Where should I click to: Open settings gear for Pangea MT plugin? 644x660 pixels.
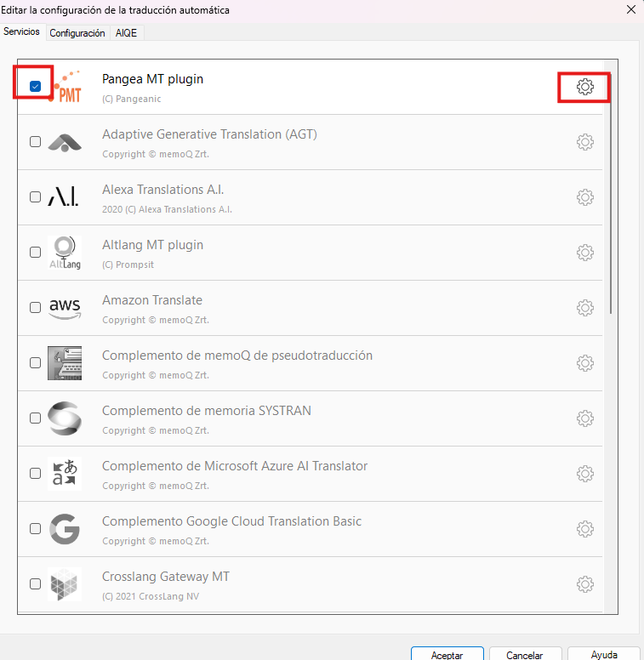tap(584, 87)
